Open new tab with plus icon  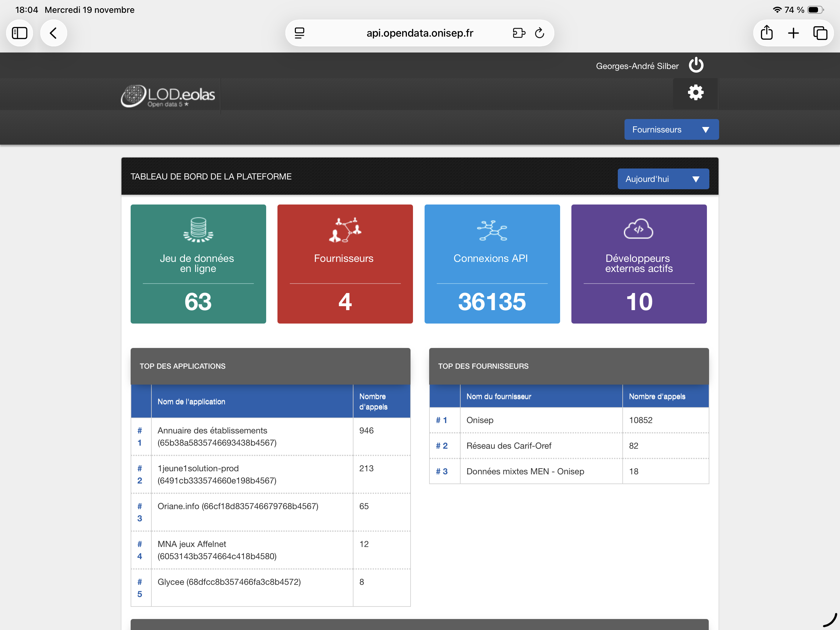793,33
